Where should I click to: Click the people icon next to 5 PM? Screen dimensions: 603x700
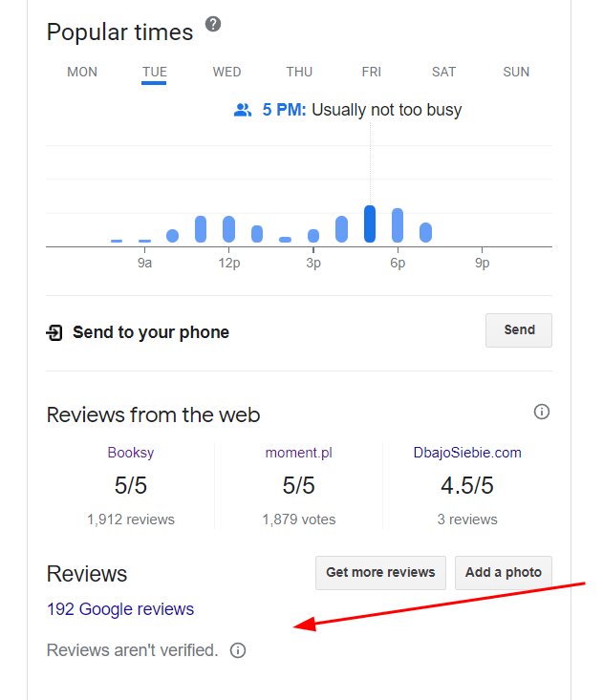pos(243,110)
